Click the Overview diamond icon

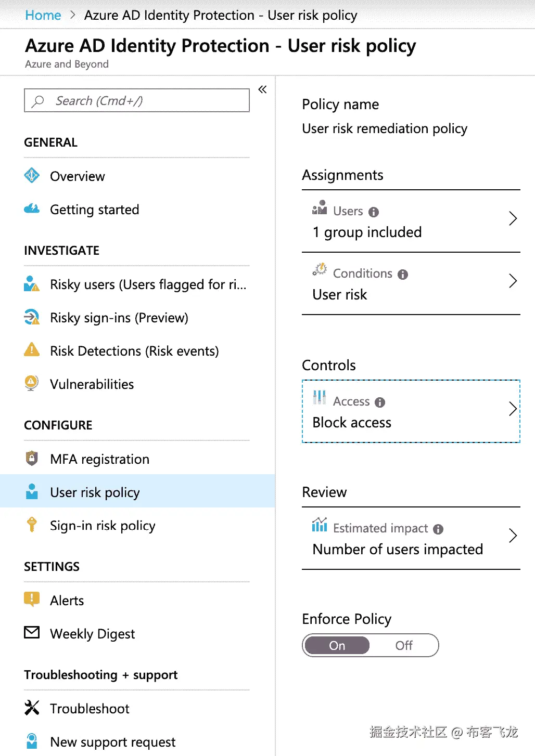[32, 176]
